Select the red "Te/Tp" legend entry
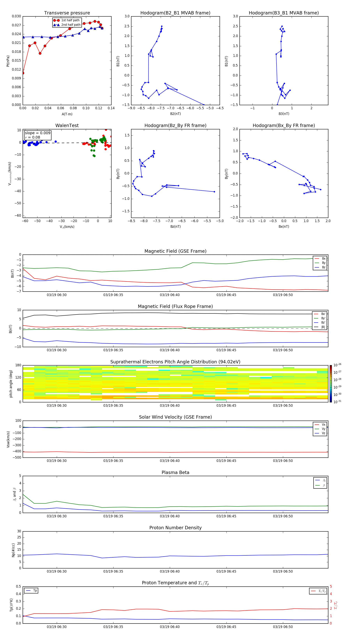Screen dimensions: 351x644 [318, 591]
